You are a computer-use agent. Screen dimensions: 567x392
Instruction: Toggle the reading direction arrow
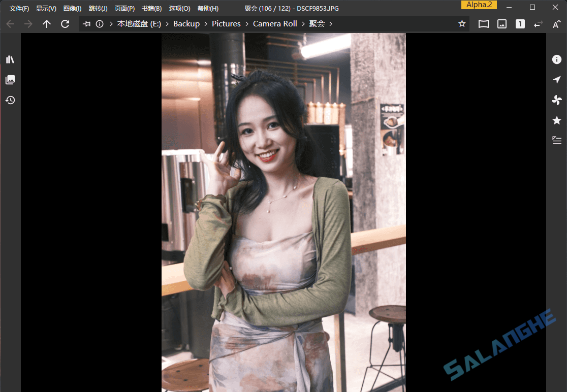click(537, 23)
